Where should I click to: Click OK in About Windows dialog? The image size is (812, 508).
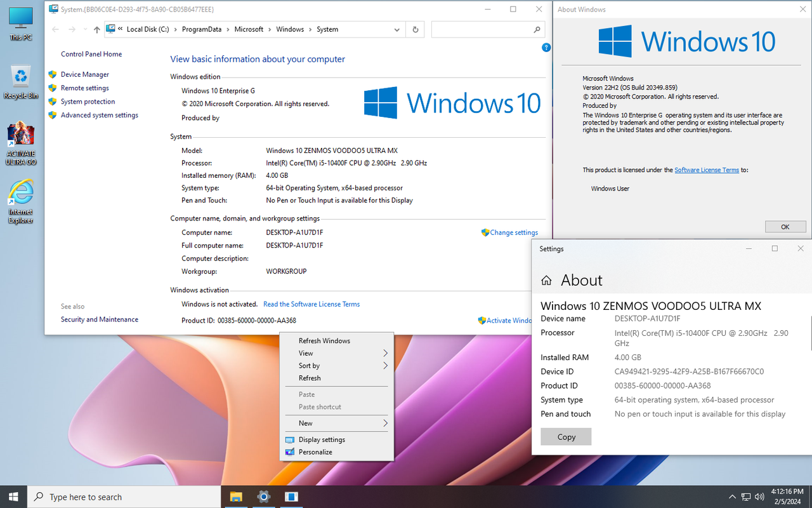(x=785, y=227)
